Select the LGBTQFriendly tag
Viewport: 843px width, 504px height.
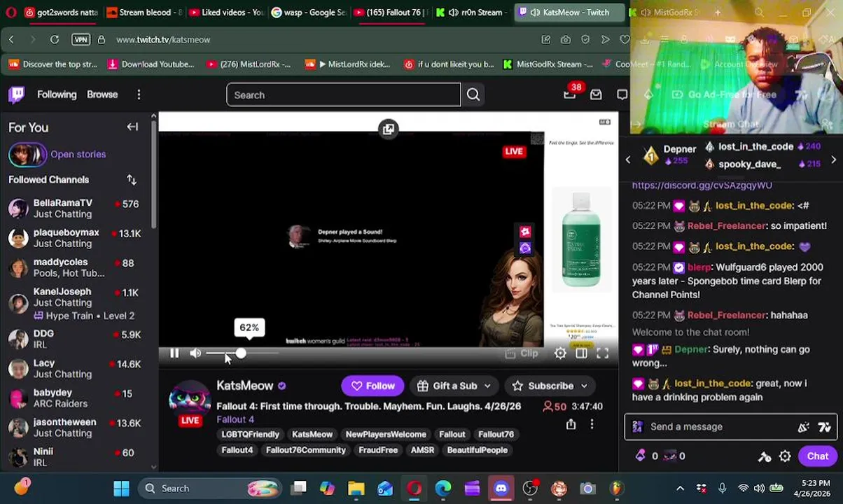250,434
